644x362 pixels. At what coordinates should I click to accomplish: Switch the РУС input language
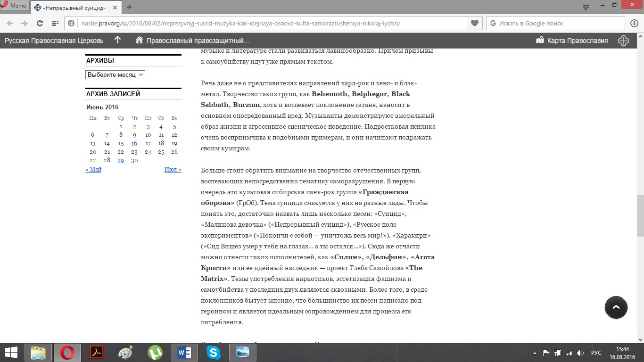pos(596,353)
